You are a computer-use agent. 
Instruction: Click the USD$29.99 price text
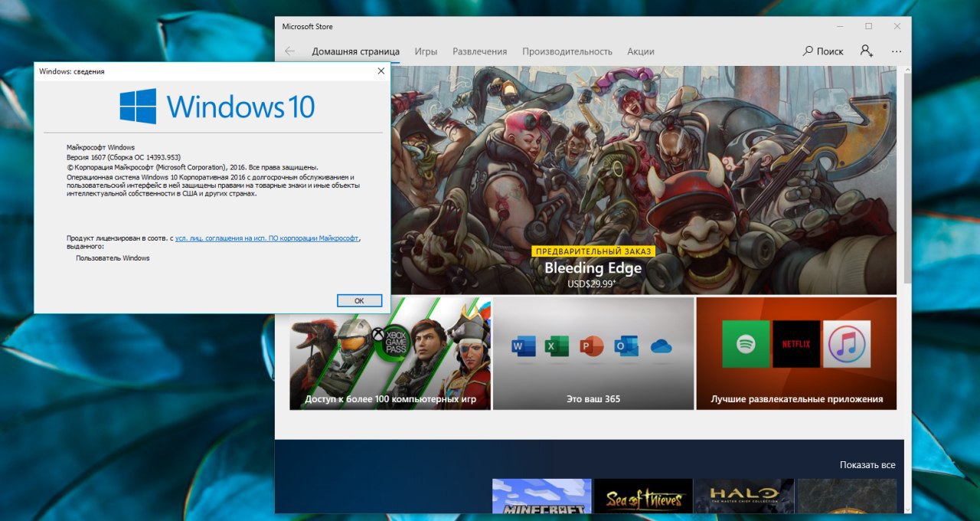(x=592, y=283)
